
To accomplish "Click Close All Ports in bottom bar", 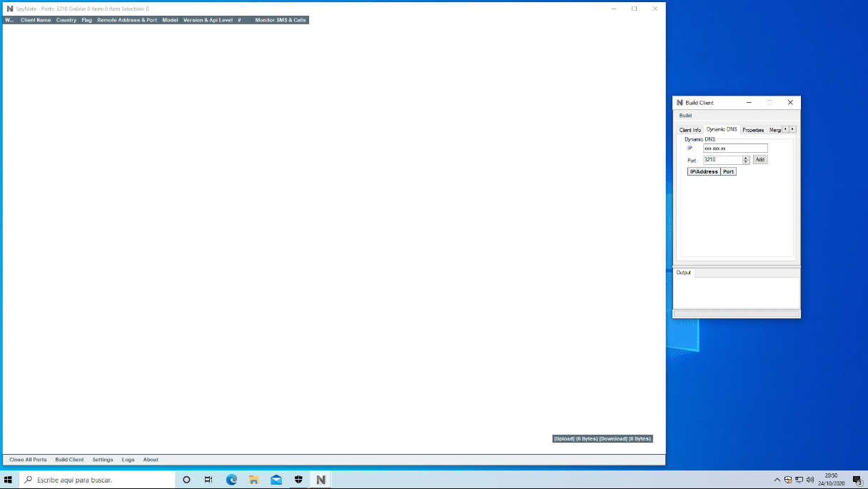I will point(28,460).
